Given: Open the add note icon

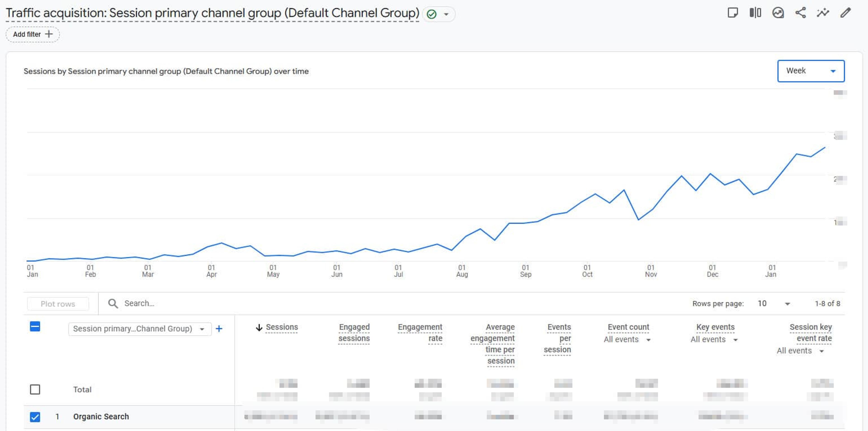Looking at the screenshot, I should pyautogui.click(x=733, y=13).
